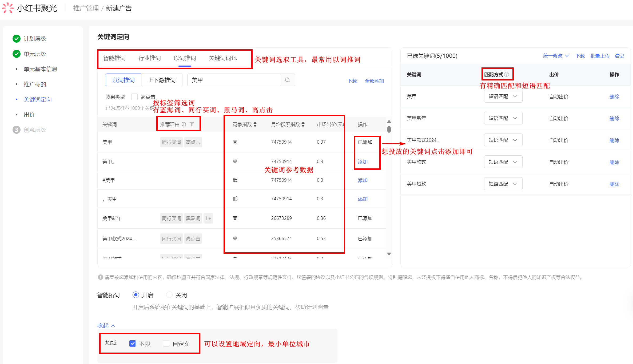Click 清空 to clear selected keywords

click(x=619, y=56)
